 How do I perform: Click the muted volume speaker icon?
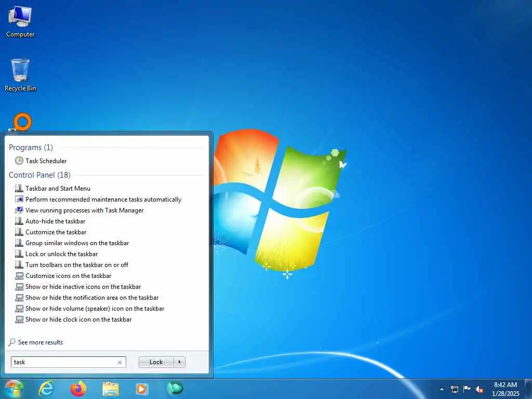coord(480,390)
